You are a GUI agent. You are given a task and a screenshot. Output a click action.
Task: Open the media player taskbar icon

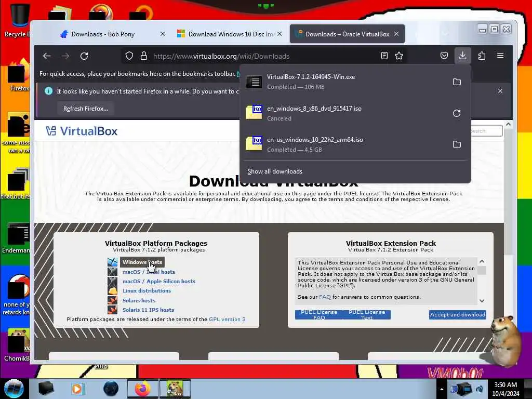pyautogui.click(x=77, y=389)
